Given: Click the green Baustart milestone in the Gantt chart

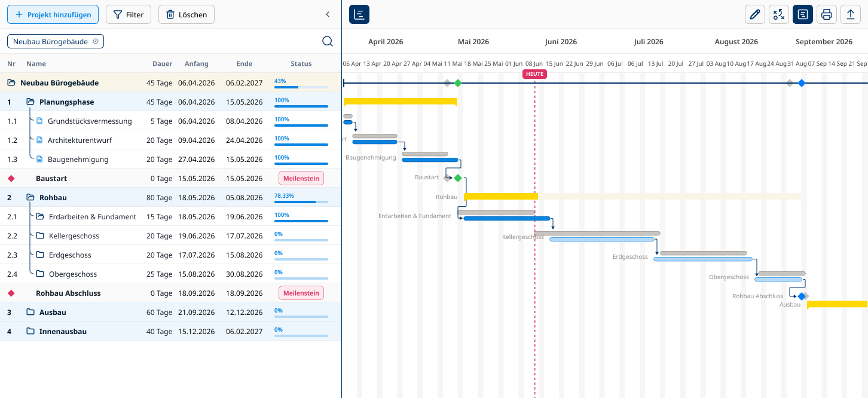Looking at the screenshot, I should (x=458, y=178).
